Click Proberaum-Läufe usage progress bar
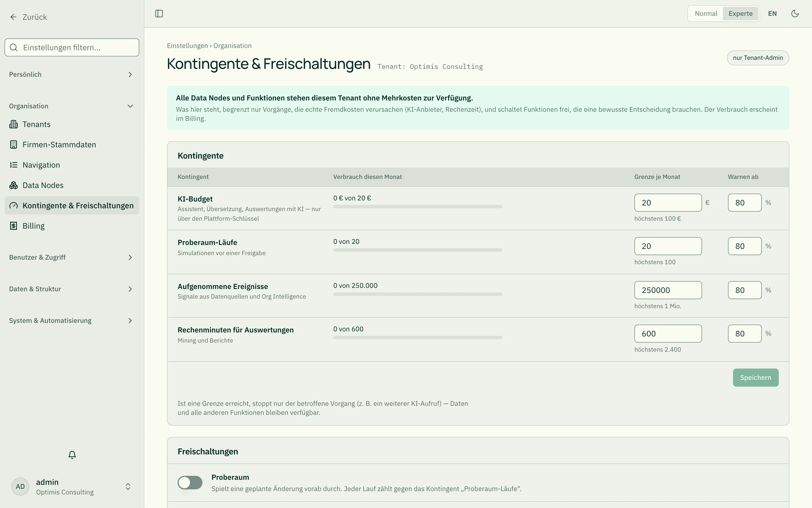This screenshot has width=812, height=508. 417,250
